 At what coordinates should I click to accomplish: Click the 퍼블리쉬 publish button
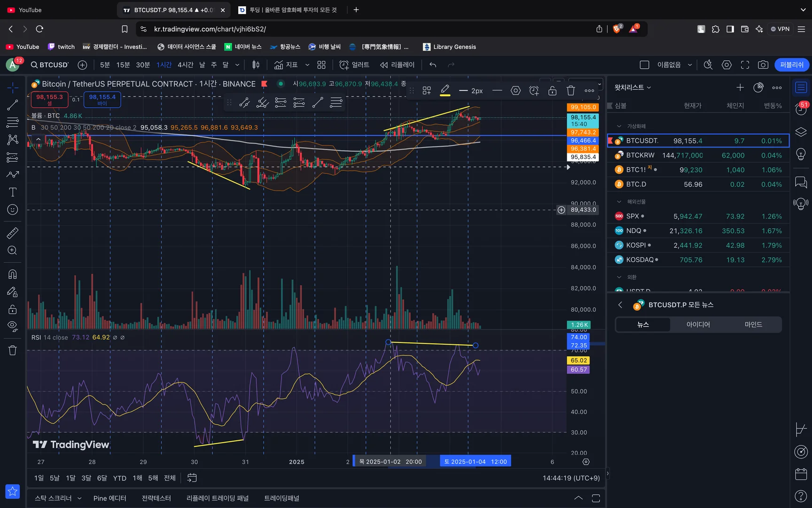(x=791, y=65)
